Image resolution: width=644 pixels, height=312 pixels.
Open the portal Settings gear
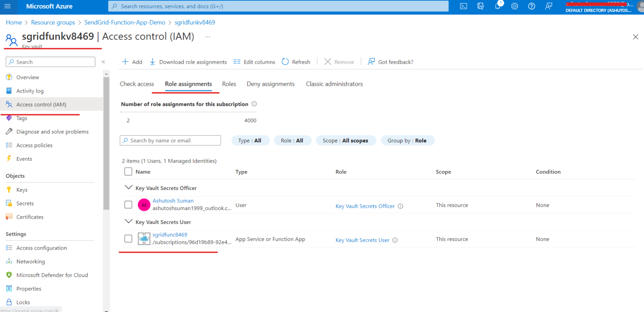pos(514,6)
